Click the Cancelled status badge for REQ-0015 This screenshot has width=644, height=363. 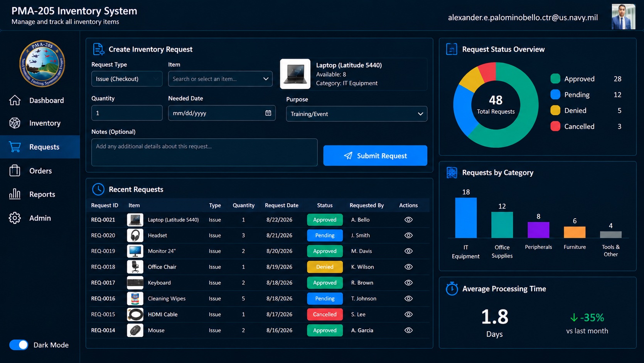(325, 314)
